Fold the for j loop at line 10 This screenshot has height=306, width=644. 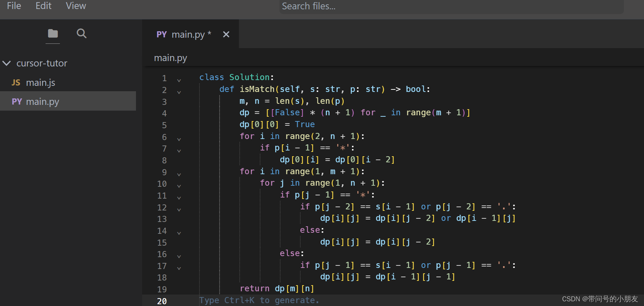coord(179,186)
